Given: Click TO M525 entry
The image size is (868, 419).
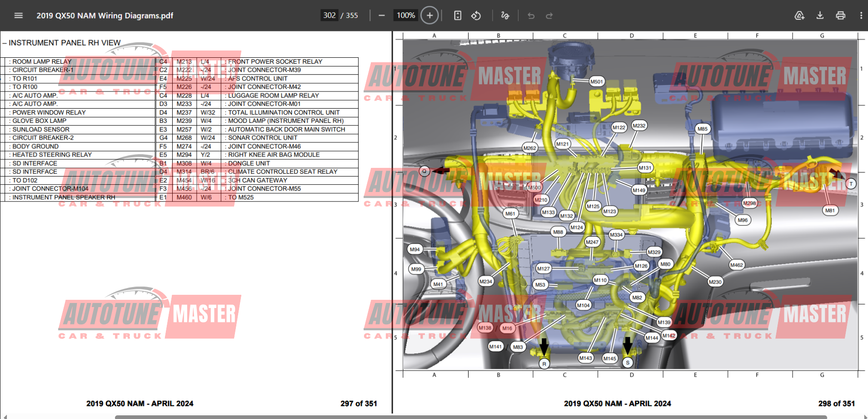Looking at the screenshot, I should point(241,197).
